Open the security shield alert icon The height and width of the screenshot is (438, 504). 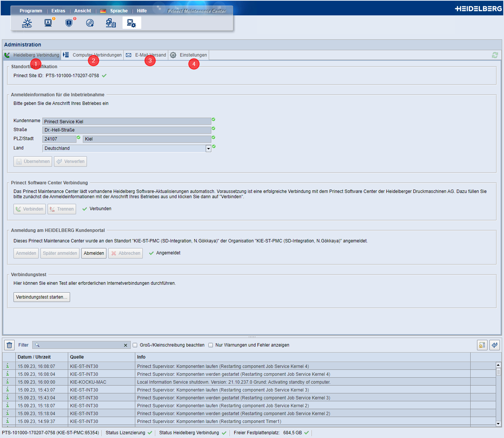tap(69, 23)
